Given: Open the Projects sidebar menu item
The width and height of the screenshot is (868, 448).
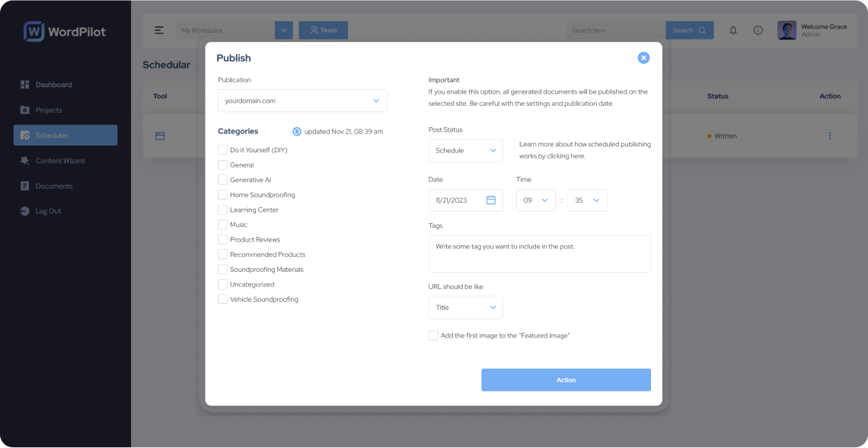Looking at the screenshot, I should coord(25,110).
